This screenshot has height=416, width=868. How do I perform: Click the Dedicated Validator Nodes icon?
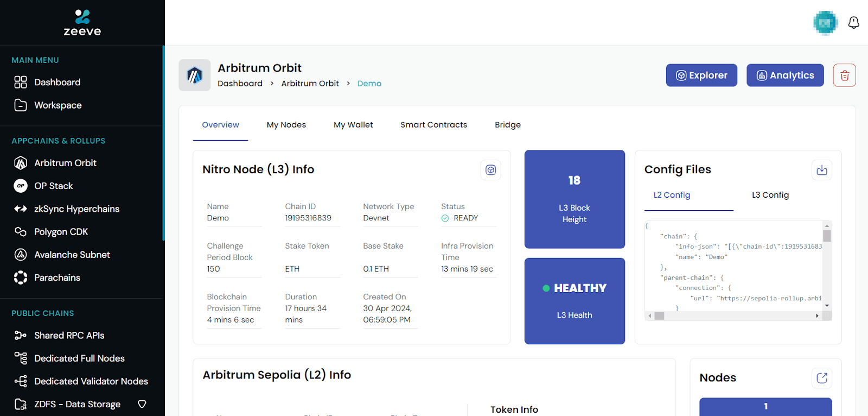(21, 381)
